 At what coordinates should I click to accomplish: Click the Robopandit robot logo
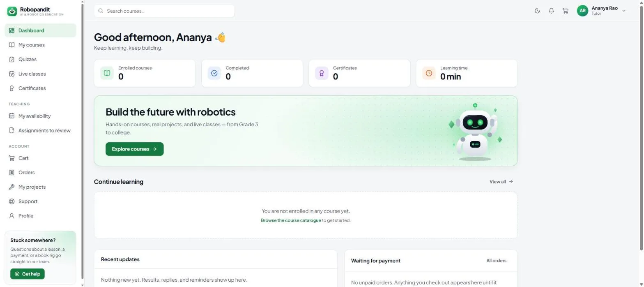[x=12, y=11]
